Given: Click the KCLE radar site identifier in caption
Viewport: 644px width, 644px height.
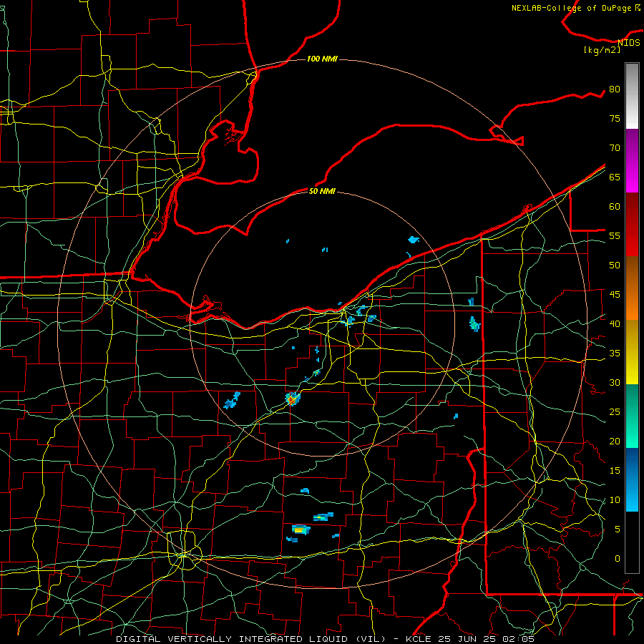Looking at the screenshot, I should pyautogui.click(x=419, y=639).
